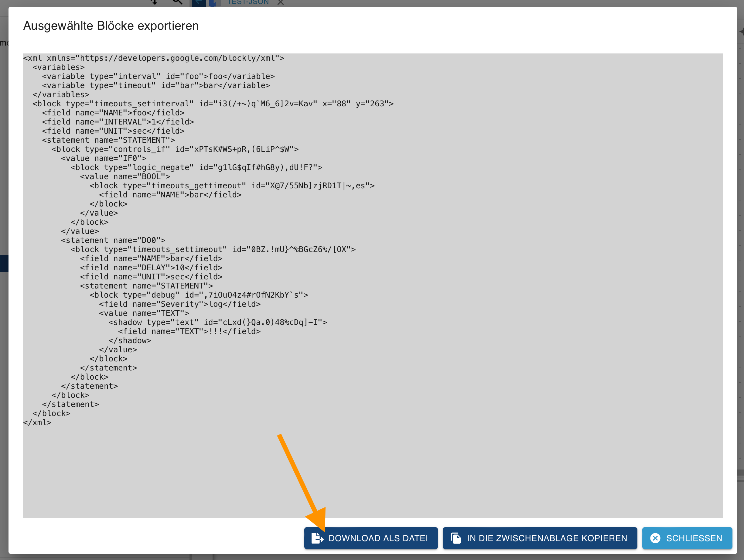The image size is (744, 560).
Task: Click the blue back arrow icon
Action: (198, 3)
